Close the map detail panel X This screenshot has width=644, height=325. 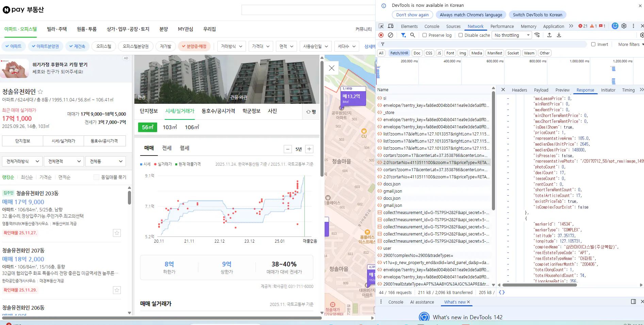[x=332, y=68]
